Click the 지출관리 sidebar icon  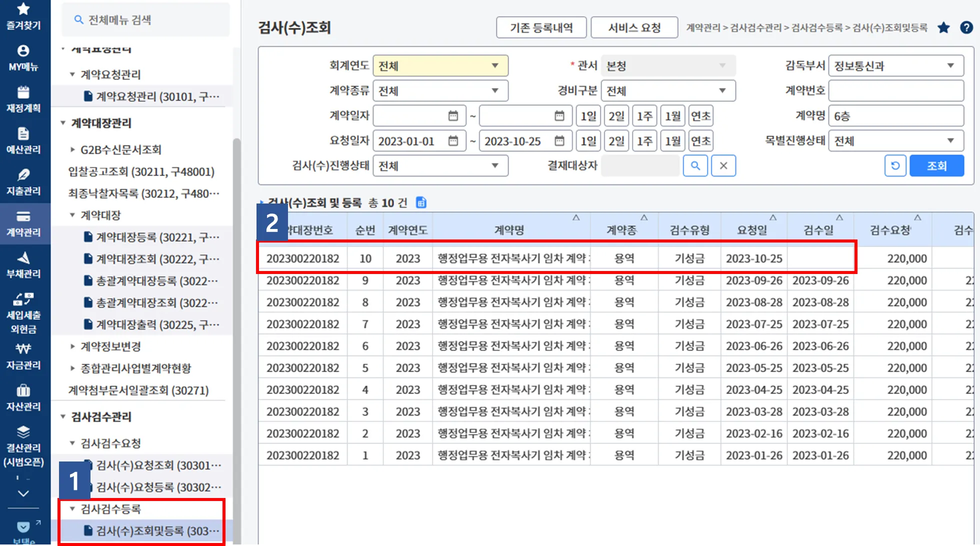(x=23, y=181)
